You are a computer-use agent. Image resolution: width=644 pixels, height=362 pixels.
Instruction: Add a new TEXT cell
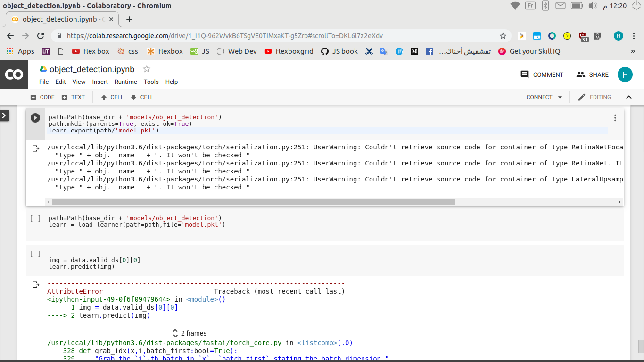click(73, 97)
